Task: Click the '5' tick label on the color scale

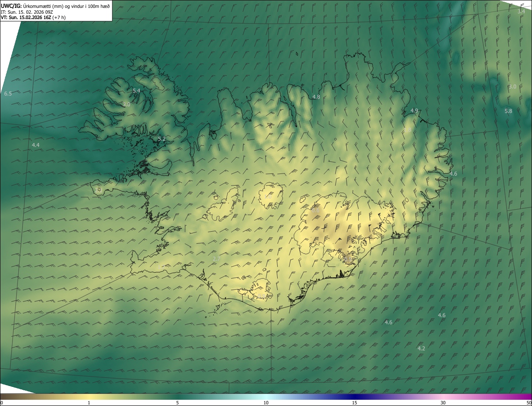Action: tap(177, 403)
